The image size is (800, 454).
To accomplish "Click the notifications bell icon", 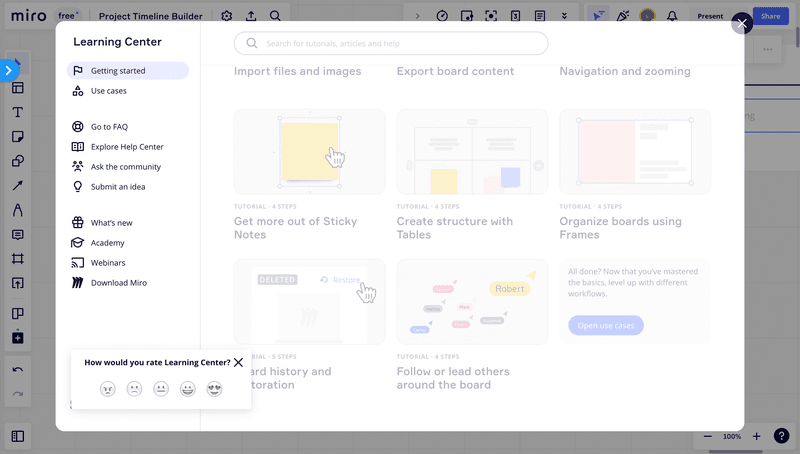I will coord(672,16).
